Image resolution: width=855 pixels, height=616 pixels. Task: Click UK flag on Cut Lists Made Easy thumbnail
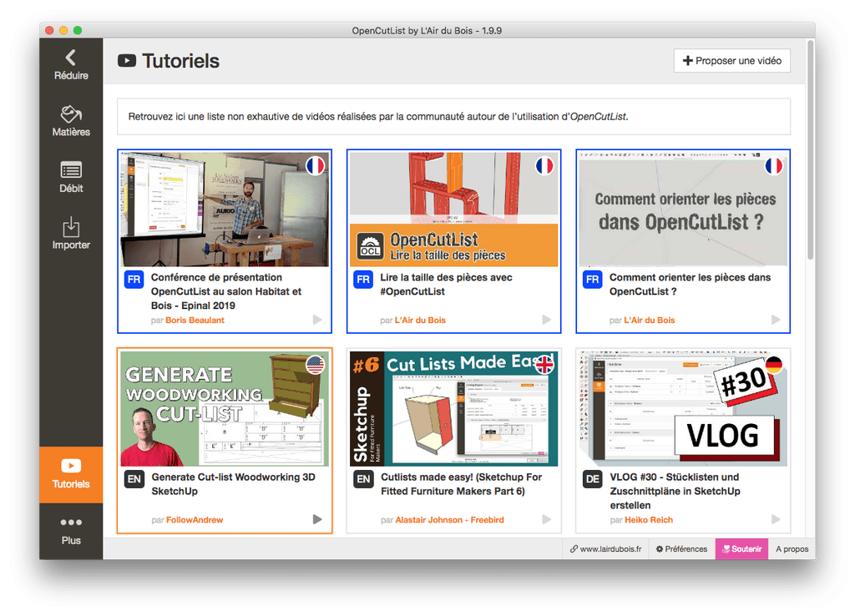(x=544, y=365)
